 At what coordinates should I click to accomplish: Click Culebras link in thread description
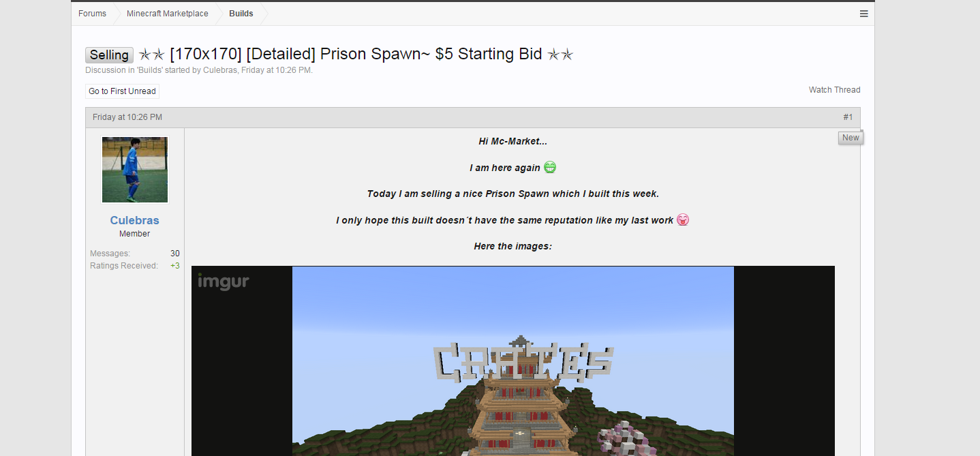click(x=219, y=70)
